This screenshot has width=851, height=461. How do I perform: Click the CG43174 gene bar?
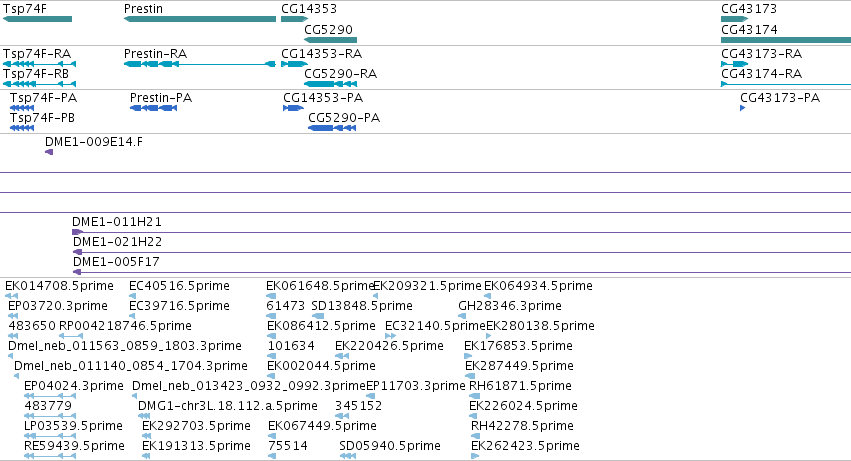[786, 40]
